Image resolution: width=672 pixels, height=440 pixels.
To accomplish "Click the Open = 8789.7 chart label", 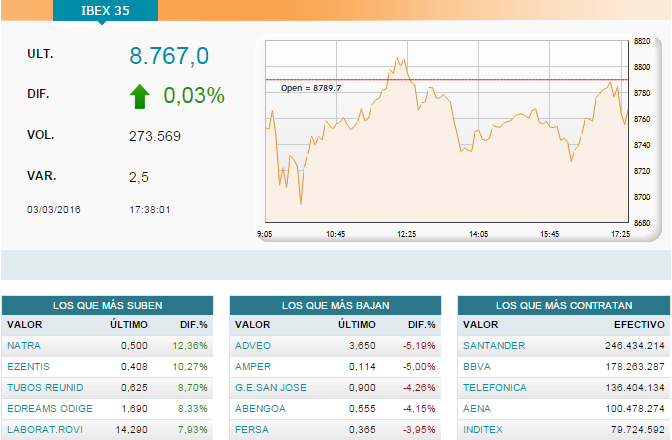I will 311,88.
